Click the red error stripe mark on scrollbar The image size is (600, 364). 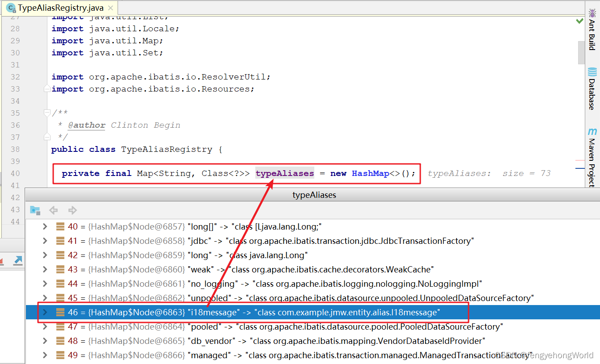coord(580,160)
